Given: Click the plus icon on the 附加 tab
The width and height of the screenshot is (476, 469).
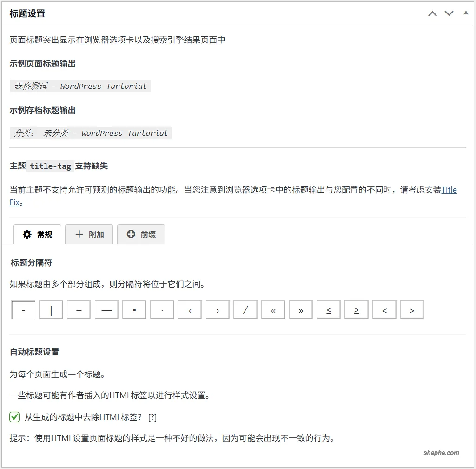Looking at the screenshot, I should pos(78,234).
